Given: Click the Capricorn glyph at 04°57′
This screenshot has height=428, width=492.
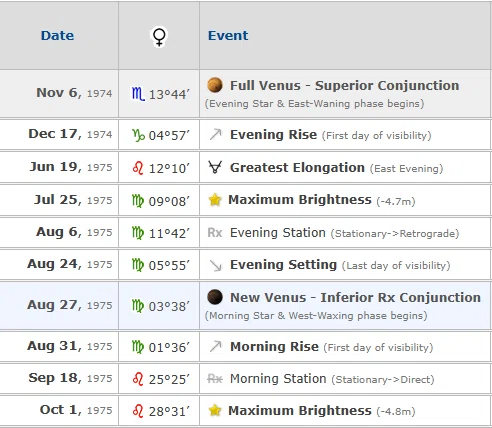Looking at the screenshot, I should tap(138, 135).
